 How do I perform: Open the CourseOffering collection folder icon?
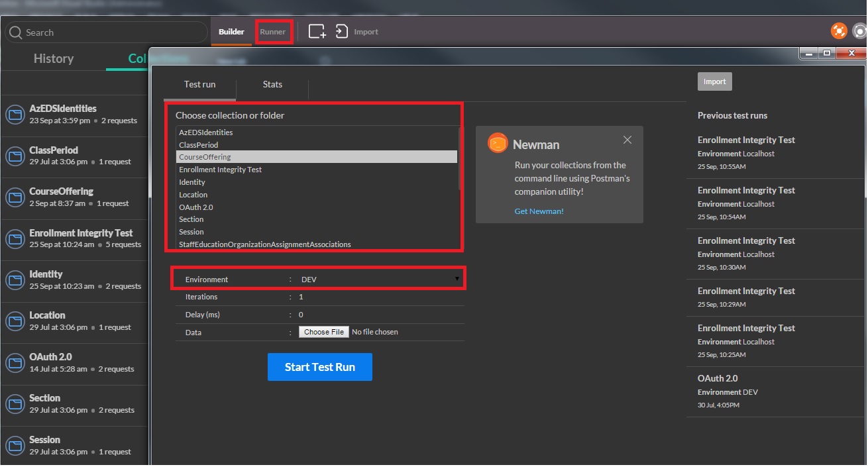click(x=15, y=197)
